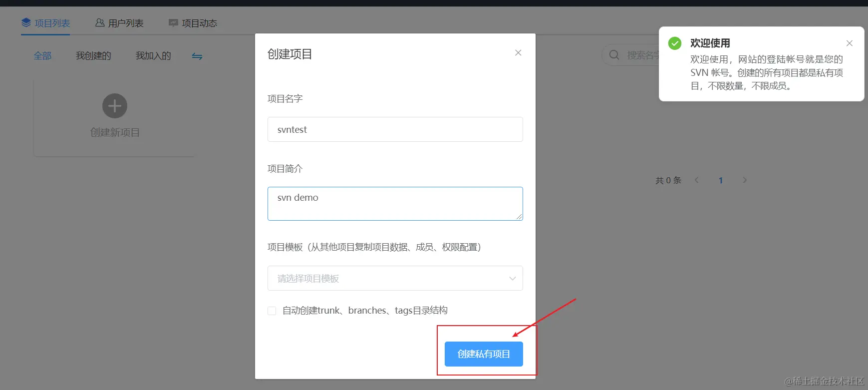
Task: Switch to the 项目列表 tab
Action: point(45,23)
